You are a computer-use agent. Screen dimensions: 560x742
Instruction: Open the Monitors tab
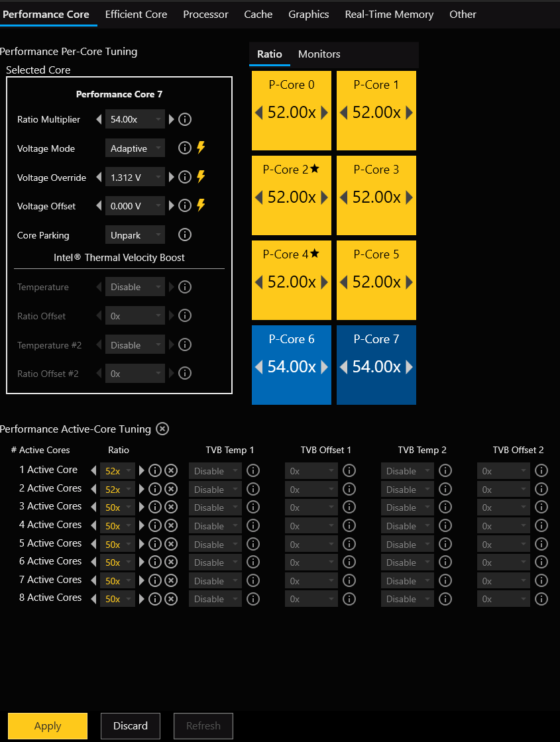[319, 54]
